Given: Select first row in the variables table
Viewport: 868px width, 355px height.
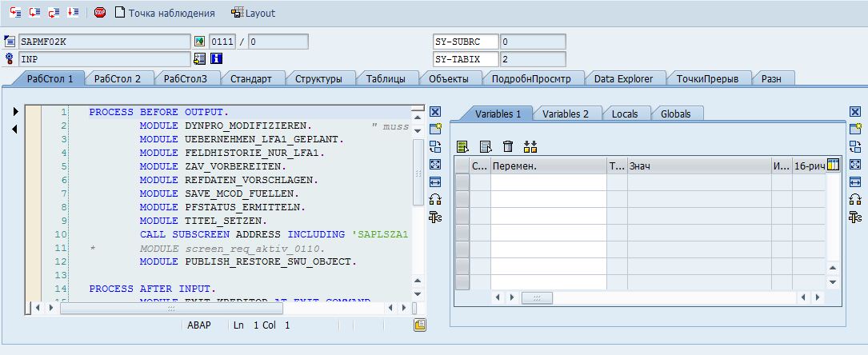Looking at the screenshot, I should tap(462, 182).
